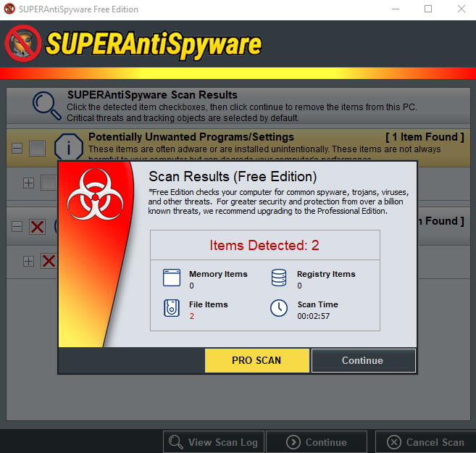The height and width of the screenshot is (453, 476).
Task: Close the SUPERAntiSpyware window
Action: pyautogui.click(x=462, y=9)
